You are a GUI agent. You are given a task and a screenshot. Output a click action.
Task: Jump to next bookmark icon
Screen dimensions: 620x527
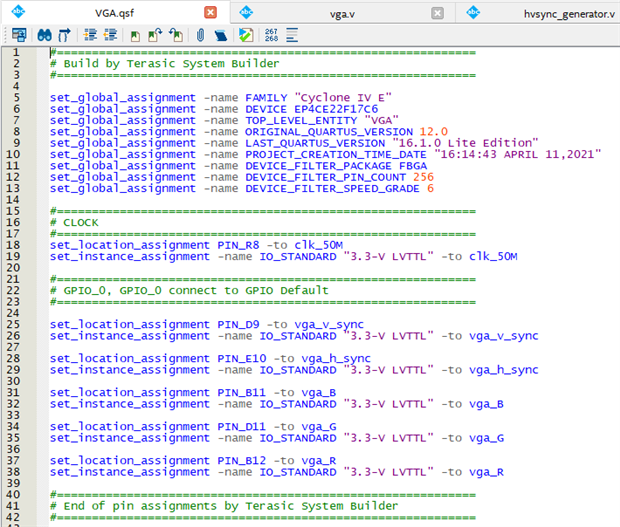[155, 35]
